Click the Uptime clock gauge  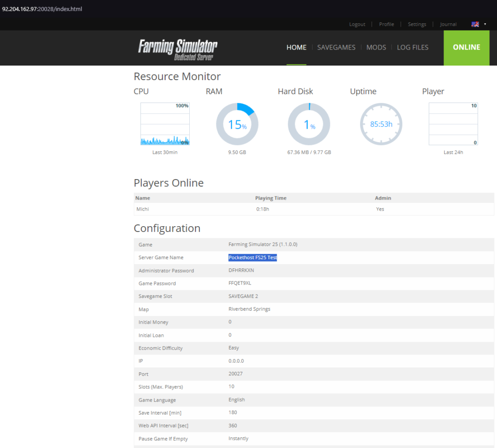(x=381, y=124)
